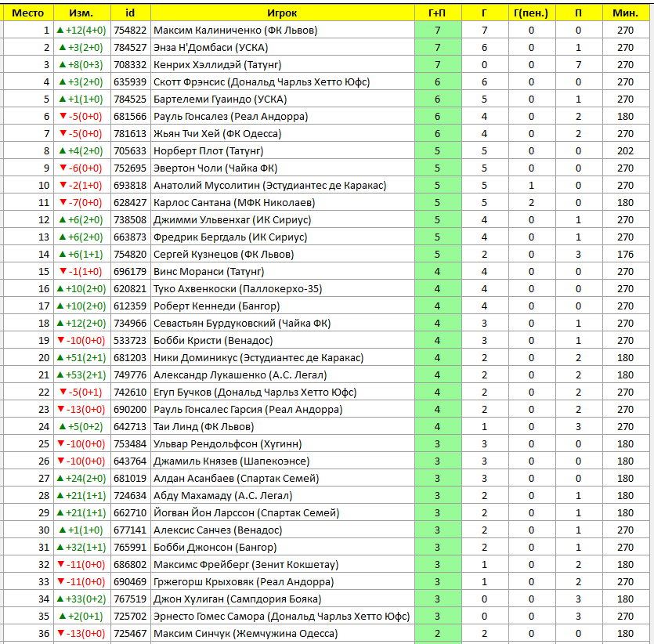
Task: Click change cell '+8(0+3)'
Action: 81,65
